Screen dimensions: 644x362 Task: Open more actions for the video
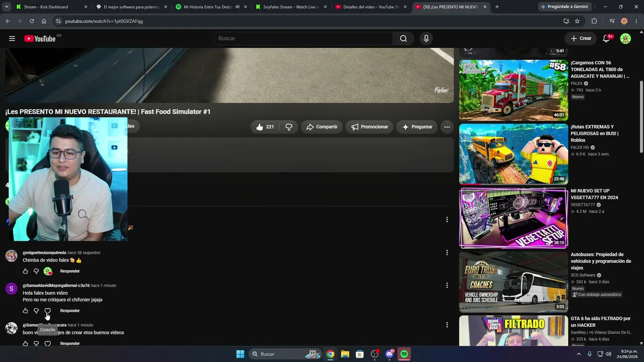click(447, 127)
